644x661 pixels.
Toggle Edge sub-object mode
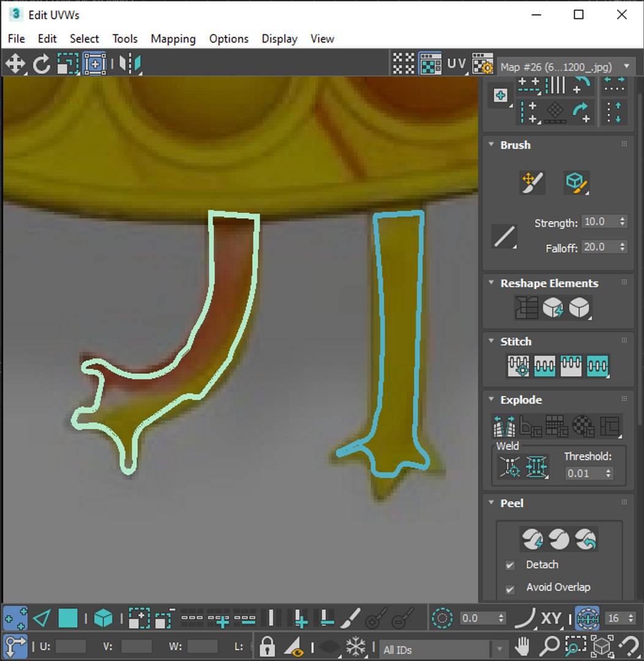42,618
